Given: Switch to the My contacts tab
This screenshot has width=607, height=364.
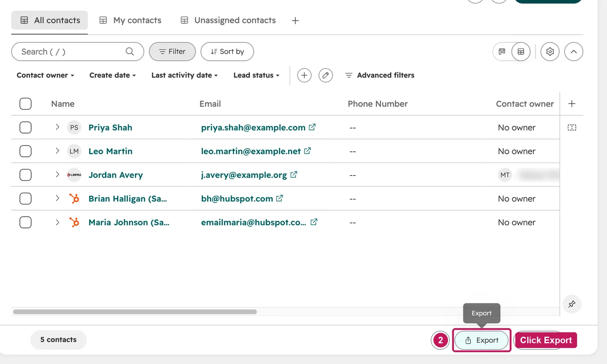Looking at the screenshot, I should tap(131, 20).
